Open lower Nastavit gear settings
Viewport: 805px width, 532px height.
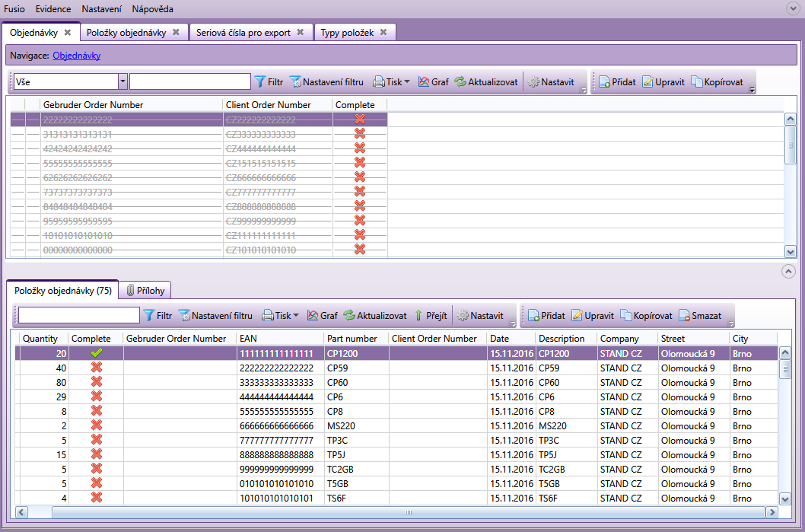[x=481, y=315]
